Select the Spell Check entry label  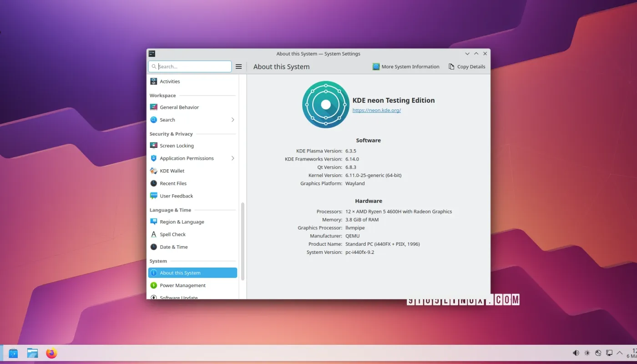click(173, 234)
